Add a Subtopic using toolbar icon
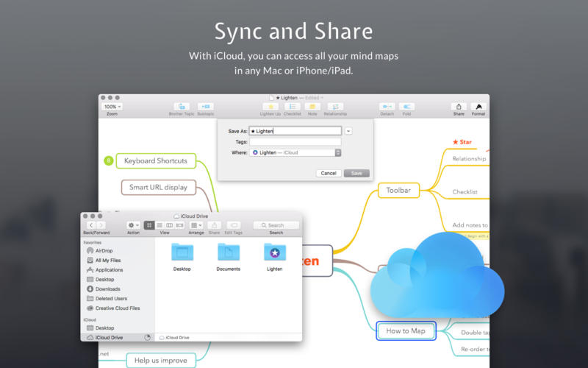The image size is (588, 368). click(x=206, y=107)
